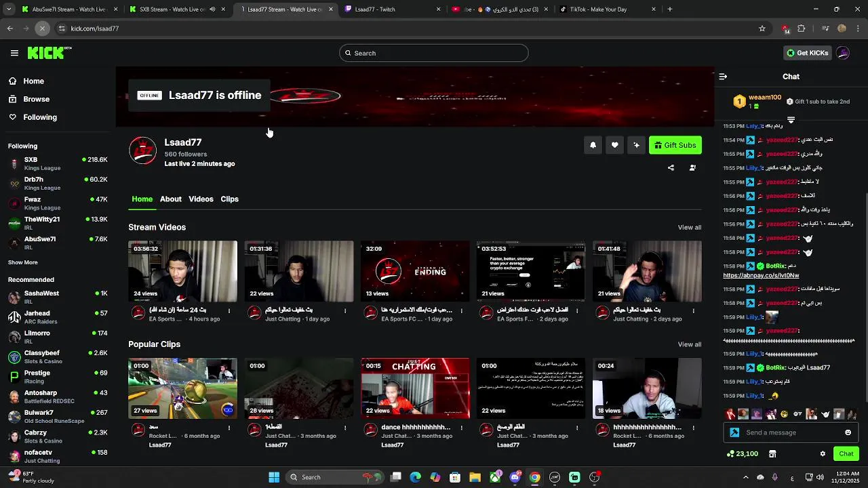Screen dimensions: 868x488
Task: Click the Get KICKs button
Action: pyautogui.click(x=807, y=53)
